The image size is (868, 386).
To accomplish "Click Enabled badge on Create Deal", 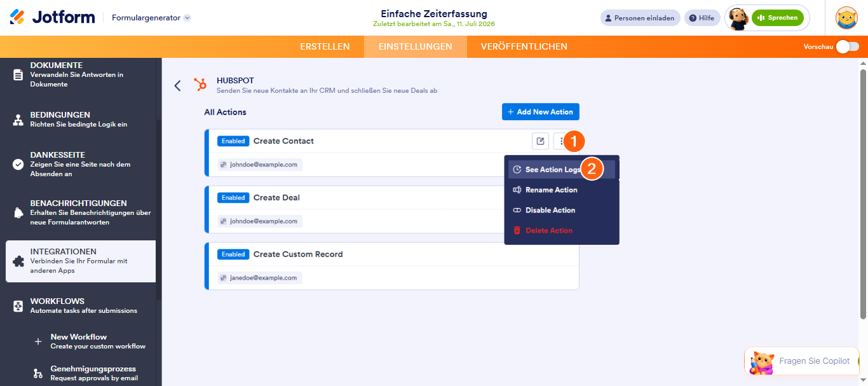I will 233,198.
